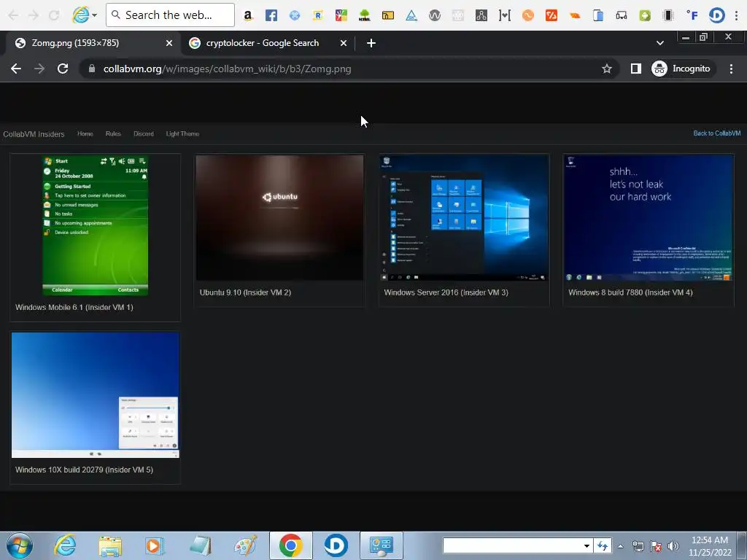
Task: Click the taskbar address text field
Action: pyautogui.click(x=512, y=545)
